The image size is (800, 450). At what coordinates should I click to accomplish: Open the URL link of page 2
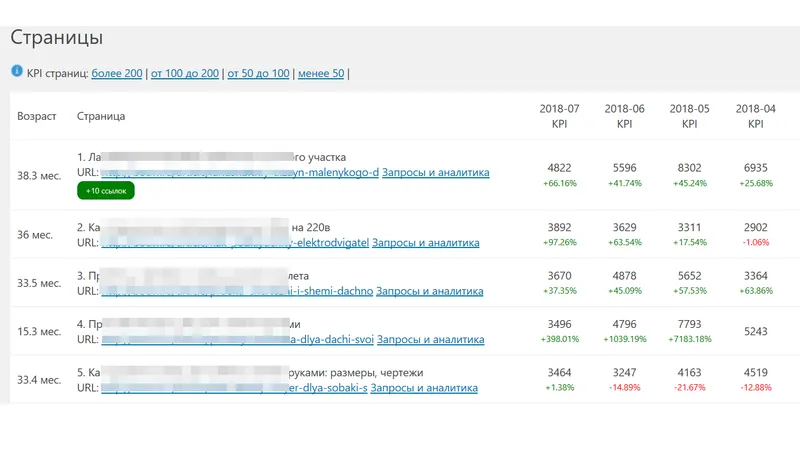235,242
